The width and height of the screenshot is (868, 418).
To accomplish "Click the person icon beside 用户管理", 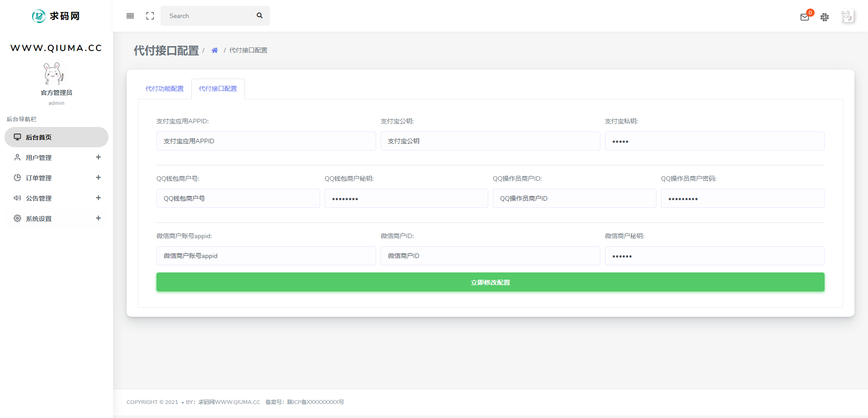I will [17, 157].
